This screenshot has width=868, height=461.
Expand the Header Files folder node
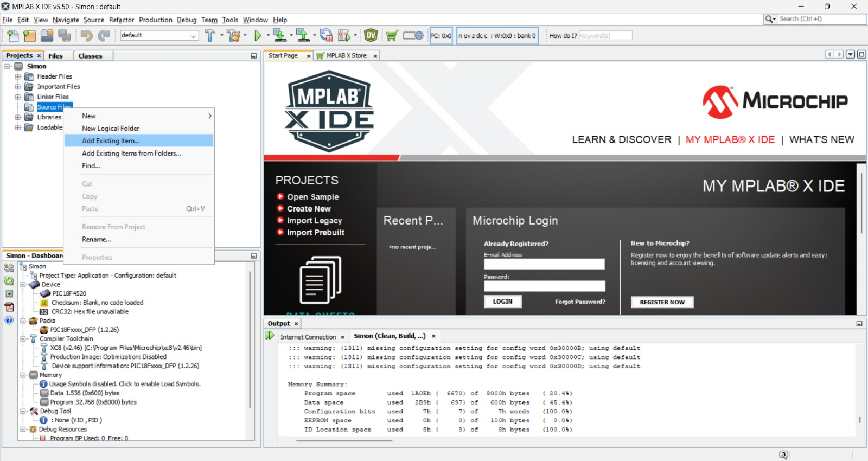tap(18, 76)
